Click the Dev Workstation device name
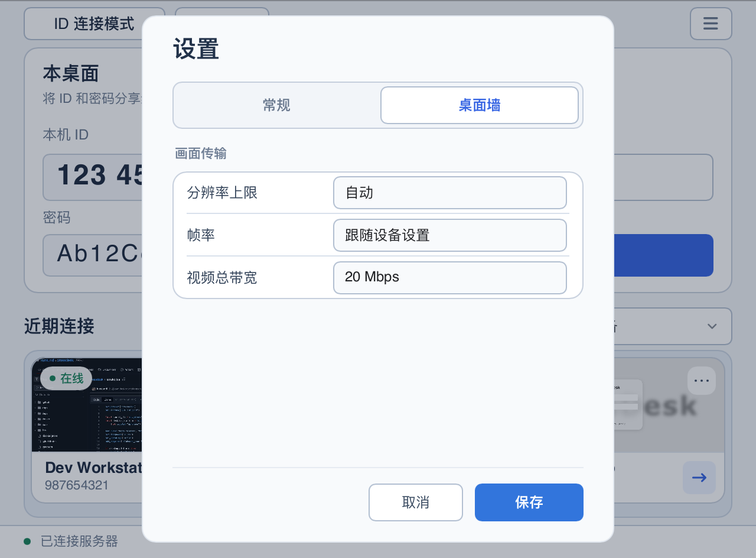This screenshot has width=756, height=558. tap(93, 468)
